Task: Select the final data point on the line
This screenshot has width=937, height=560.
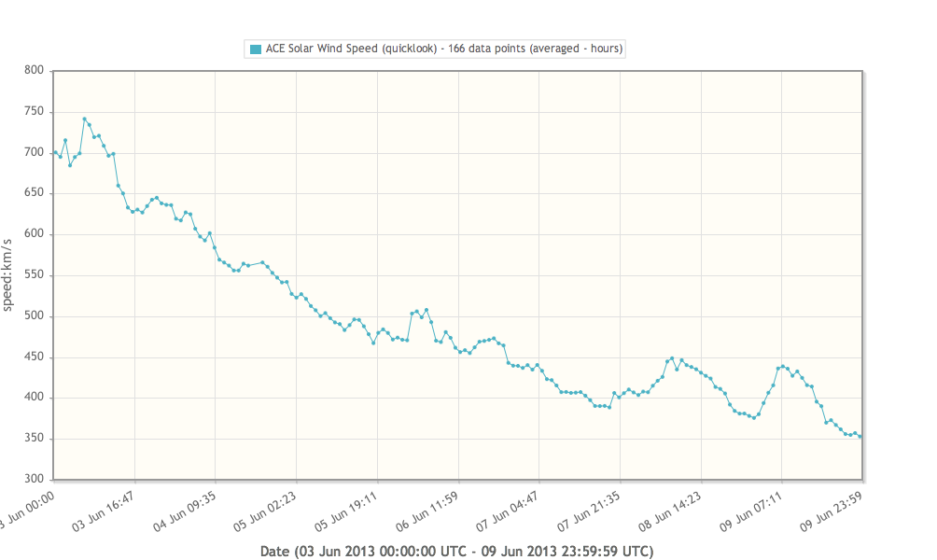Action: tap(860, 436)
